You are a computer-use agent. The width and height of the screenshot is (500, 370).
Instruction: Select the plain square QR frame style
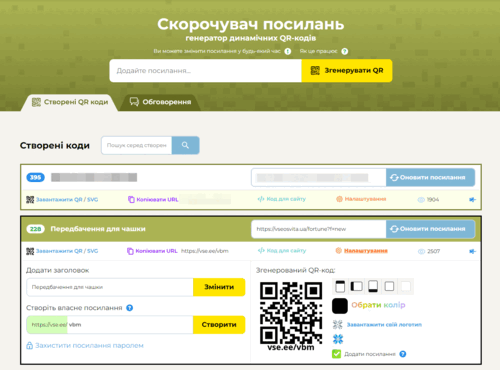pyautogui.click(x=389, y=286)
